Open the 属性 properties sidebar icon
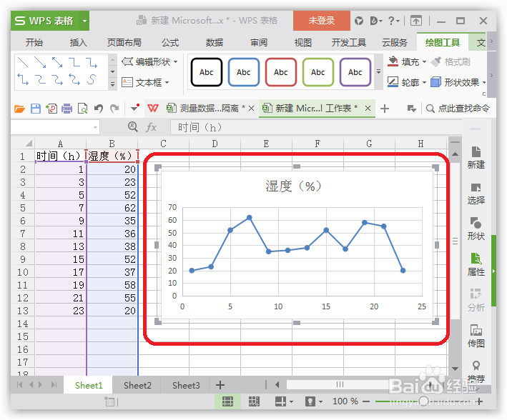Screen dimensions: 507x420 pyautogui.click(x=476, y=264)
